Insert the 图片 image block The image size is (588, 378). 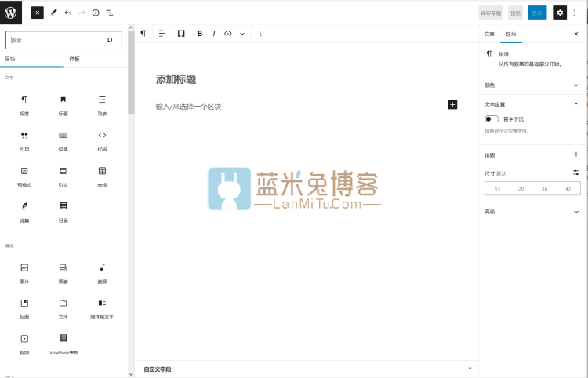pyautogui.click(x=24, y=274)
